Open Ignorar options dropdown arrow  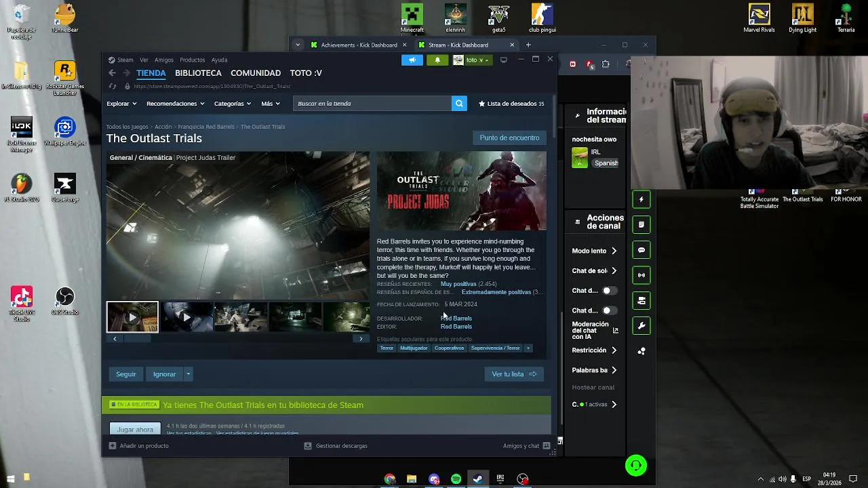(x=188, y=374)
